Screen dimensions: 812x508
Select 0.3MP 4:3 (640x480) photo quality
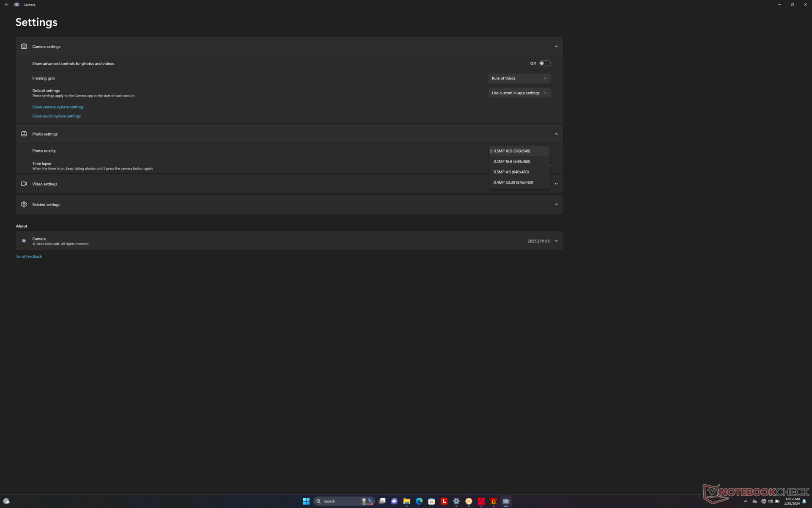(511, 172)
